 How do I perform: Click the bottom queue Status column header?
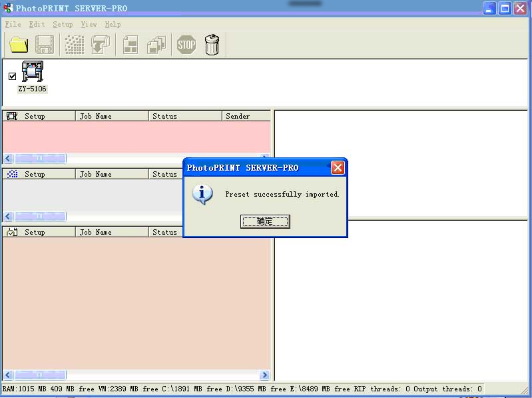[166, 232]
